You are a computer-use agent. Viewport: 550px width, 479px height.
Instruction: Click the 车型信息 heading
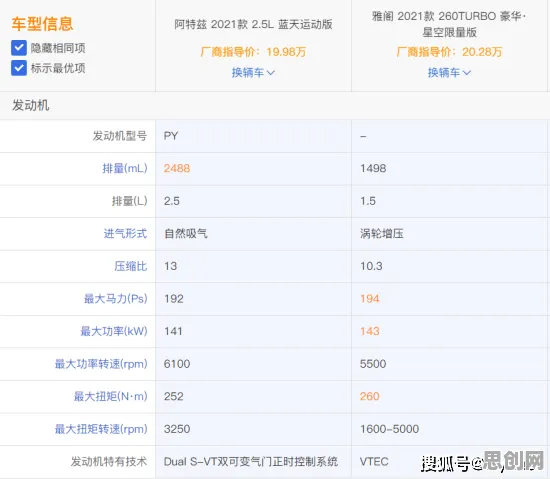pyautogui.click(x=42, y=24)
